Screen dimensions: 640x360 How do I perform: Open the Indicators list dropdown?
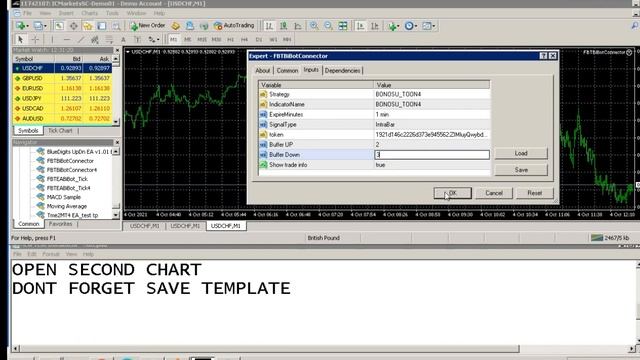pos(394,26)
